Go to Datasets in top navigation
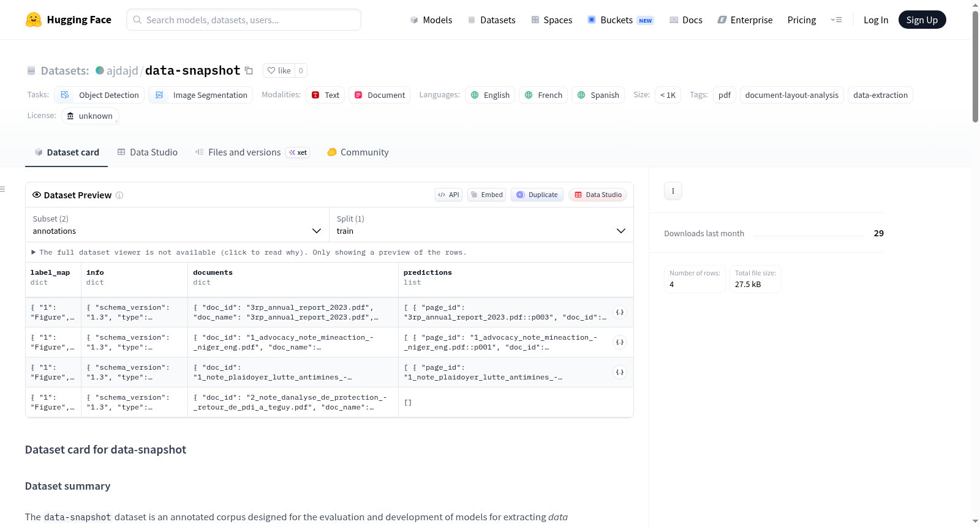This screenshot has height=527, width=980. click(x=491, y=20)
